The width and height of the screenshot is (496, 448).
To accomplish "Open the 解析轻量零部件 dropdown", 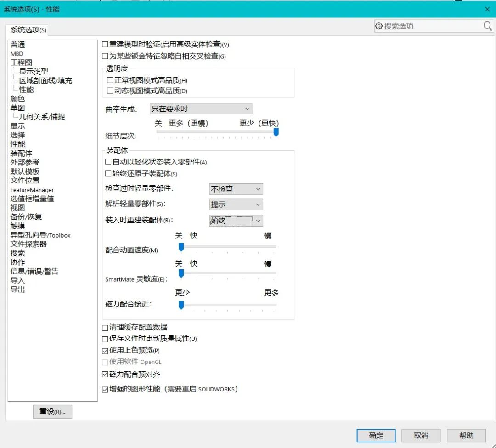I will coord(236,204).
